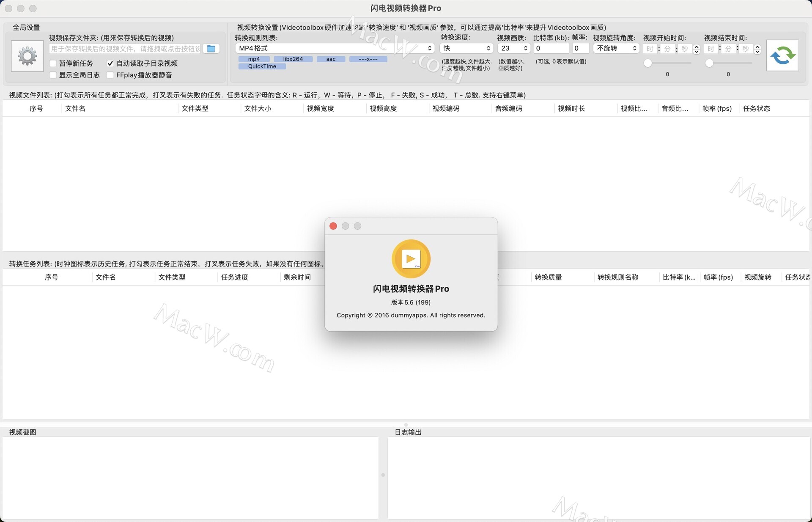The image size is (812, 522).
Task: Open the 视频画质 value 23 dropdown
Action: pos(513,48)
